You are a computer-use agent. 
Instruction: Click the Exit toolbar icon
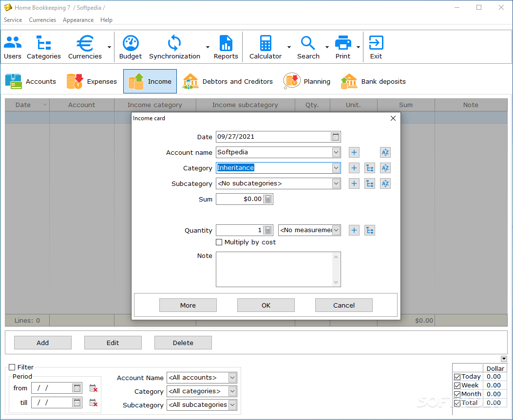click(x=376, y=47)
